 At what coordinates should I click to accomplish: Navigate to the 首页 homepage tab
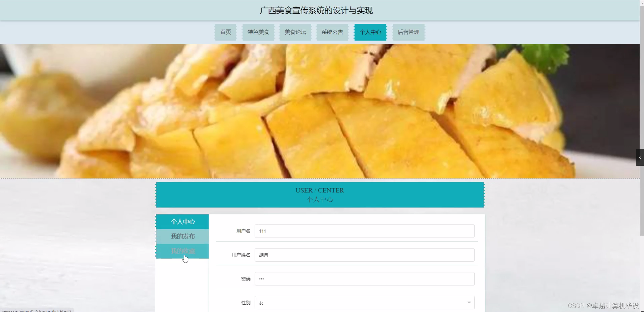(225, 32)
